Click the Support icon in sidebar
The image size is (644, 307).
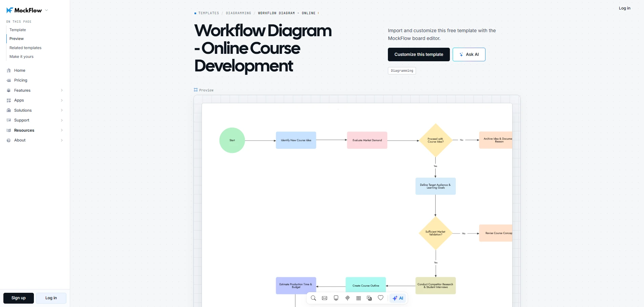9,120
